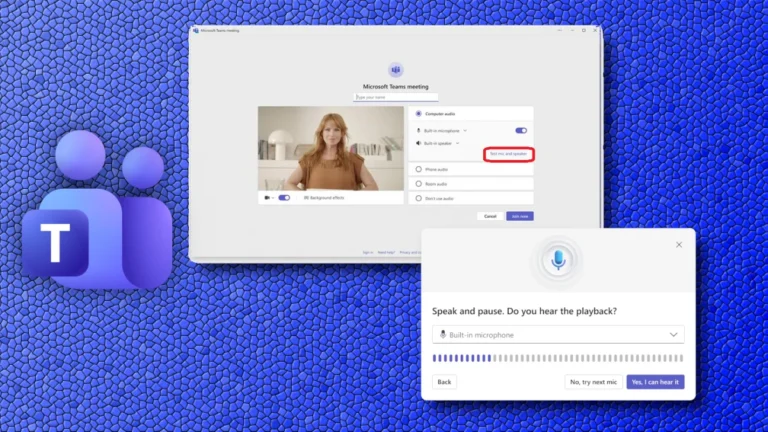Open the Built-in microphone dropdown in meeting window
Image resolution: width=768 pixels, height=432 pixels.
(x=465, y=130)
